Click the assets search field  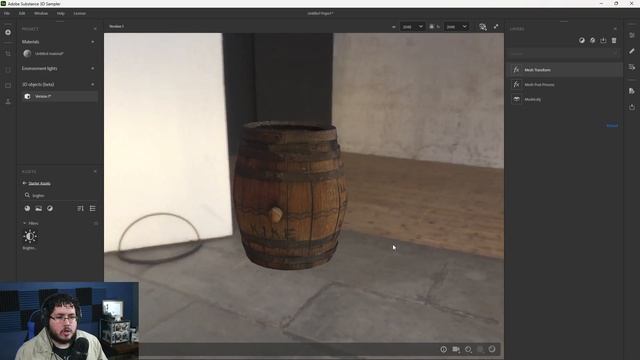60,196
